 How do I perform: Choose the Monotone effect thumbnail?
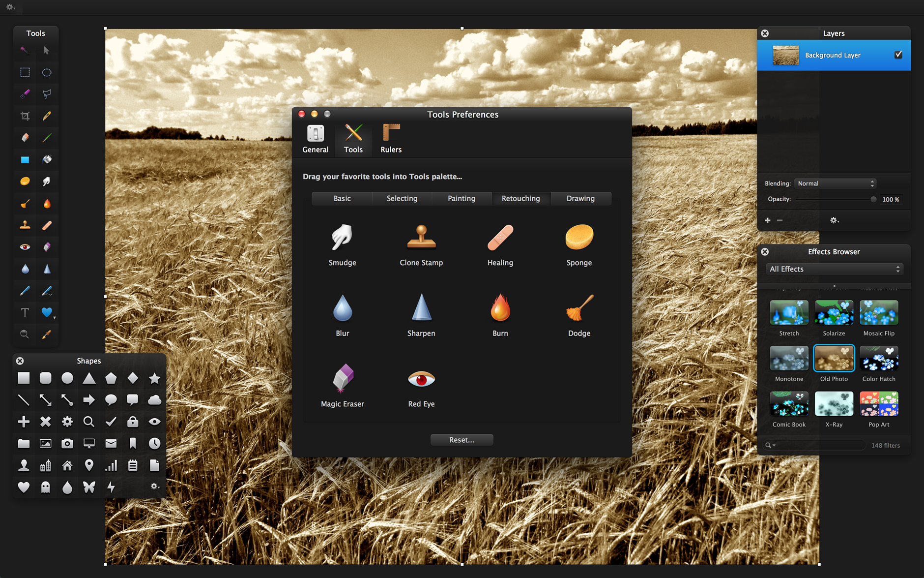(789, 358)
